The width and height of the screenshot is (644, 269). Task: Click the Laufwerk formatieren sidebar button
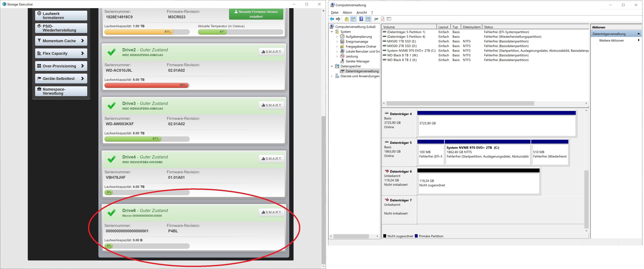pyautogui.click(x=61, y=16)
